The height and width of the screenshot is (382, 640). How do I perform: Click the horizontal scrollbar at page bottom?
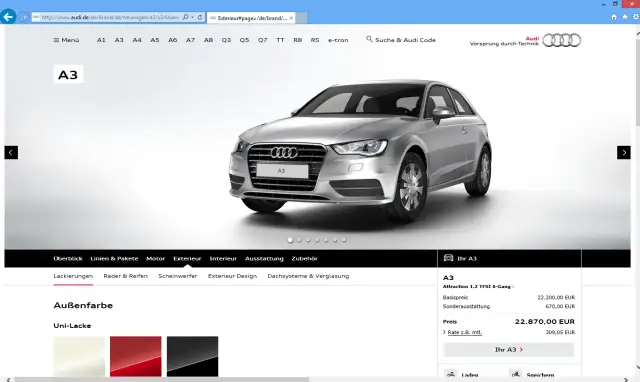coord(162,380)
